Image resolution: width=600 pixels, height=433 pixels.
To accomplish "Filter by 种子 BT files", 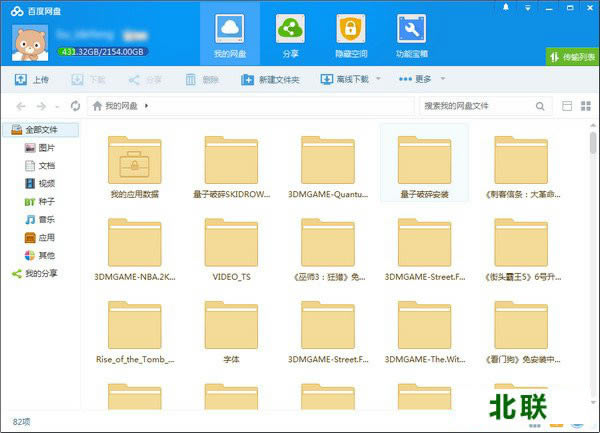I will pos(40,202).
